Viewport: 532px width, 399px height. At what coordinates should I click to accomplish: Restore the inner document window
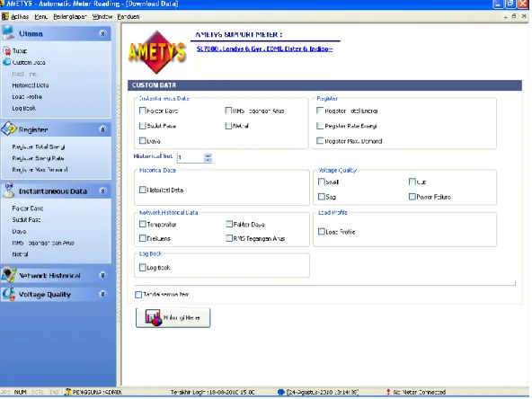[x=514, y=16]
